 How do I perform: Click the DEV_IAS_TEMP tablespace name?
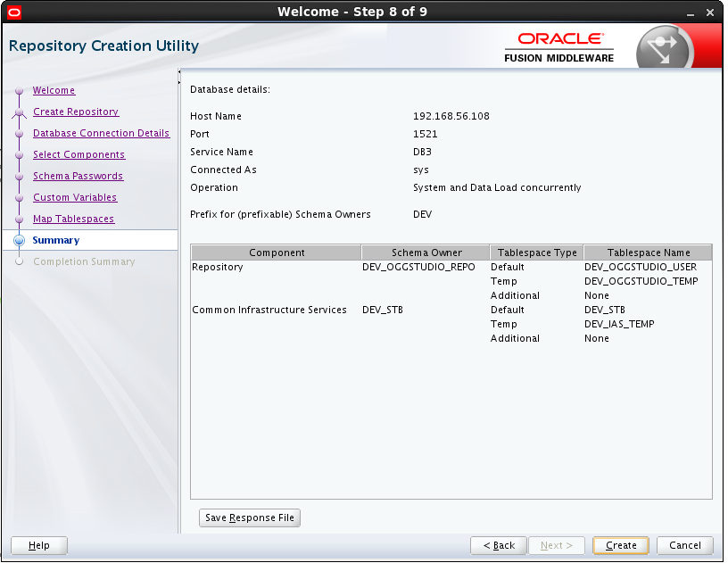pyautogui.click(x=619, y=324)
